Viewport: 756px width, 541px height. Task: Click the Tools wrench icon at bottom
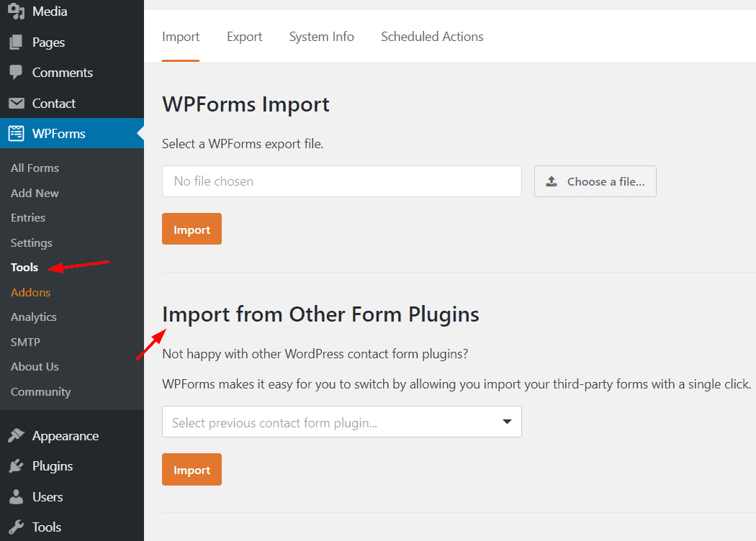coord(16,527)
